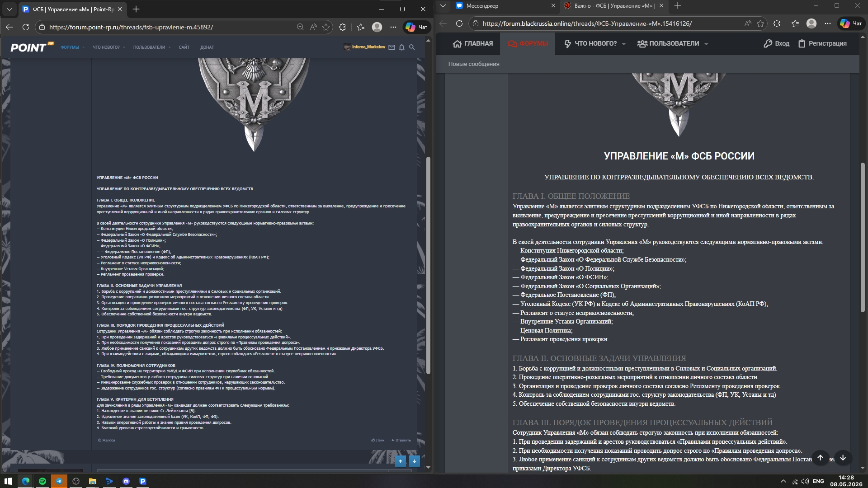Expand tab list in Black Russia window

443,6
